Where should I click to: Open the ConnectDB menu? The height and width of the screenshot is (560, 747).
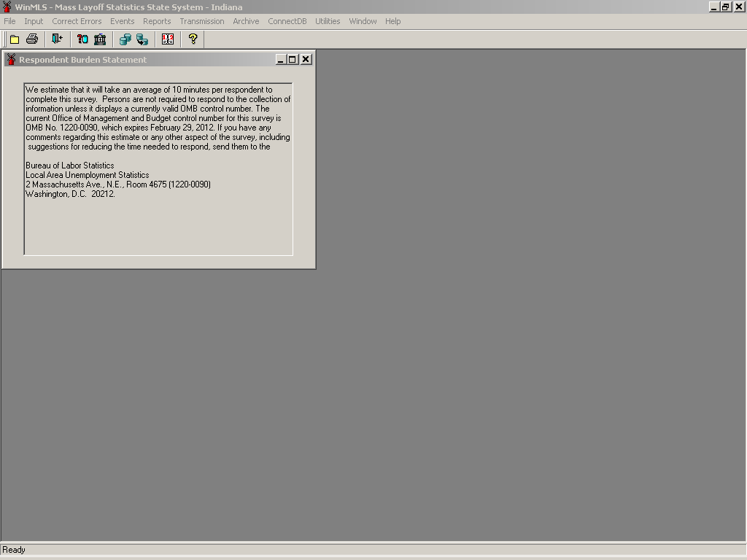pyautogui.click(x=287, y=21)
